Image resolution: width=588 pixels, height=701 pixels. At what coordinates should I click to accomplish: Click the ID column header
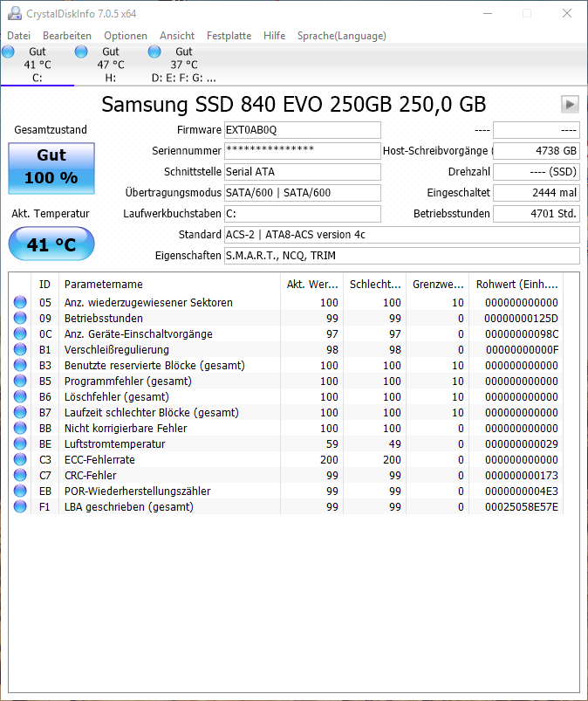(x=44, y=285)
